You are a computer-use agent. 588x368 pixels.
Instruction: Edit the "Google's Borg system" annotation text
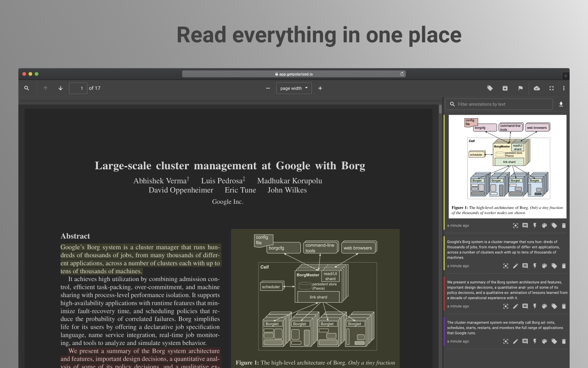[515, 266]
